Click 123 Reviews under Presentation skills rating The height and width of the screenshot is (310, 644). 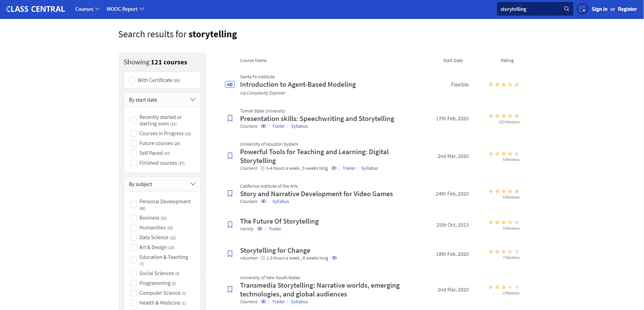pos(509,122)
